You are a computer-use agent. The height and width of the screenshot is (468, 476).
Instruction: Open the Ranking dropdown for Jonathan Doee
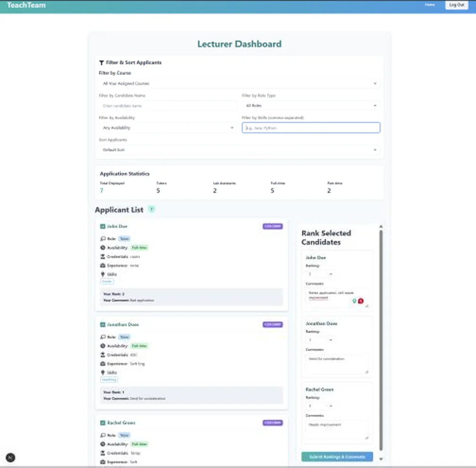pyautogui.click(x=320, y=340)
